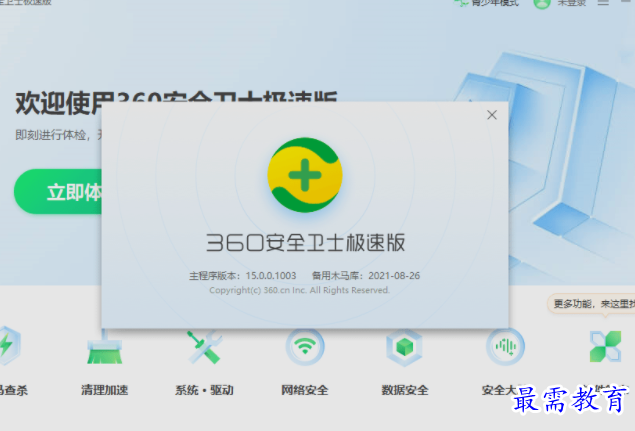Click the Copyright 360.cn Inc. line

click(299, 290)
